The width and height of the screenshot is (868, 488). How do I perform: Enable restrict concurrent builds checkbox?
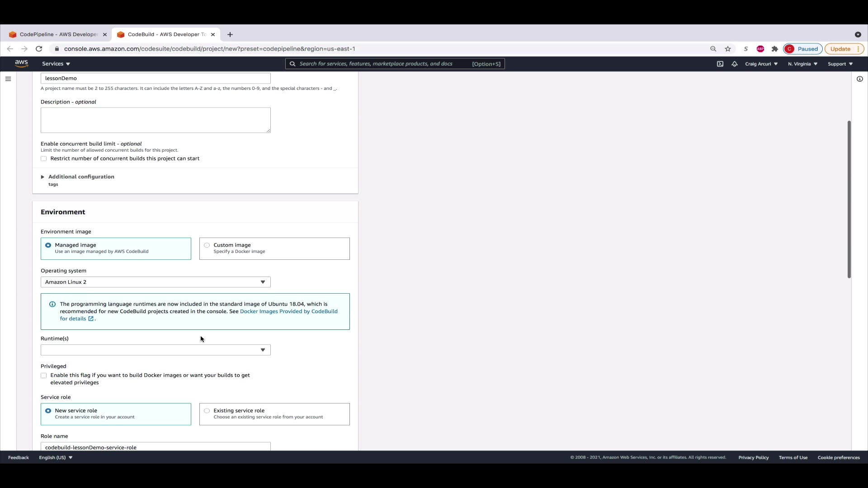[44, 159]
